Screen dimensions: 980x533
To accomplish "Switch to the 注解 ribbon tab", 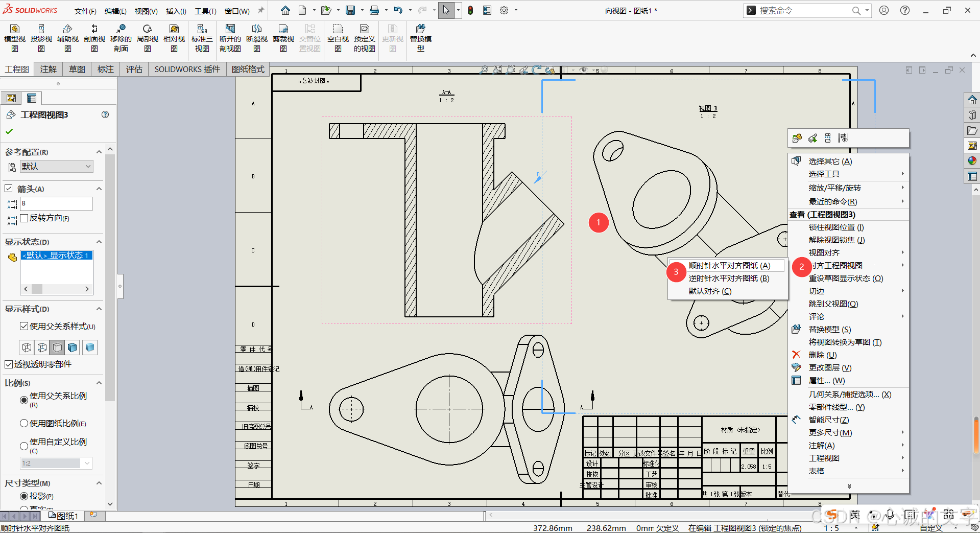I will coord(49,69).
